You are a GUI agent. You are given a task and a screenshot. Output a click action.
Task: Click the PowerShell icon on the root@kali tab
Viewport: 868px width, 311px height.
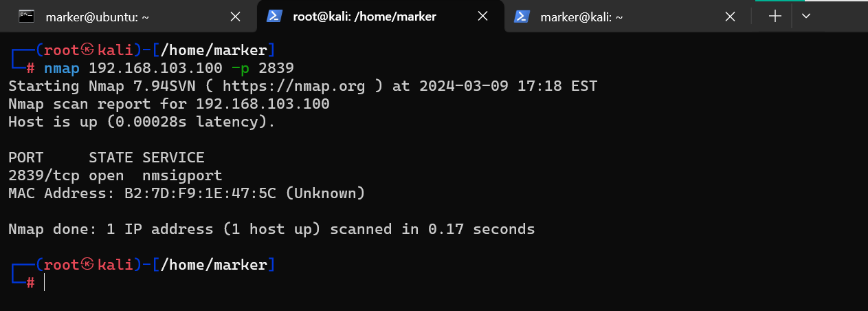(x=276, y=17)
